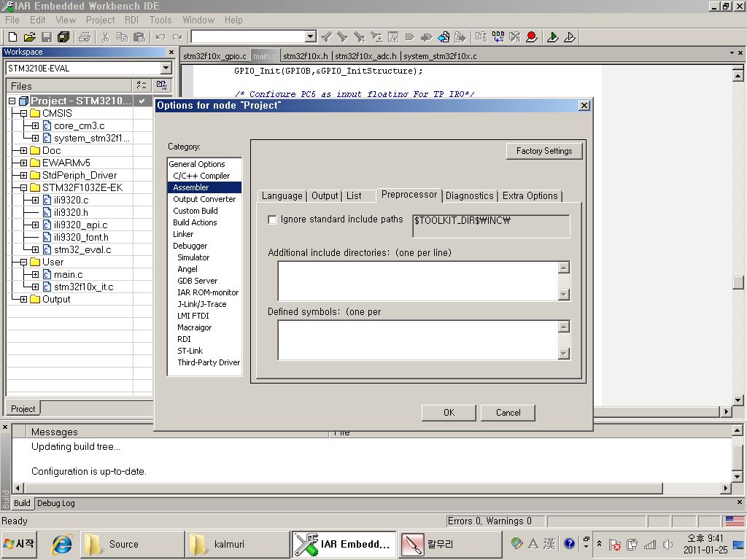Click the Messages horizontal scrollbar
This screenshot has height=560, width=747.
[343, 488]
